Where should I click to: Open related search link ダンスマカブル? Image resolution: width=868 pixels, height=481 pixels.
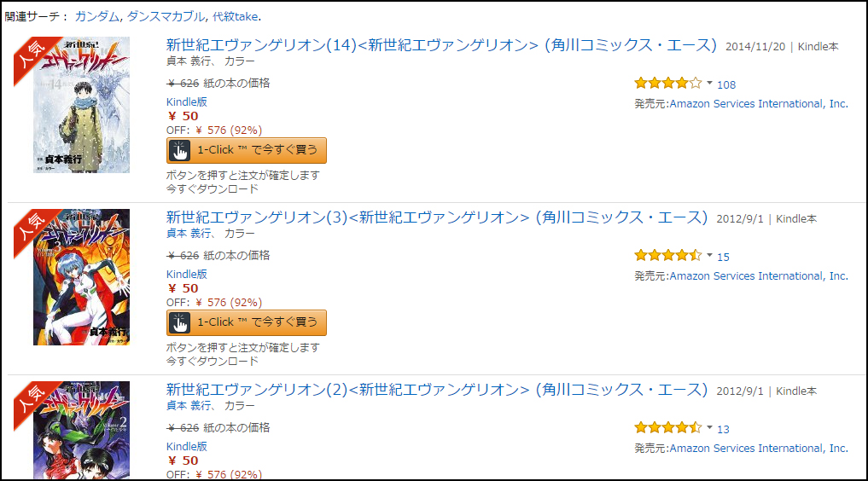point(166,16)
